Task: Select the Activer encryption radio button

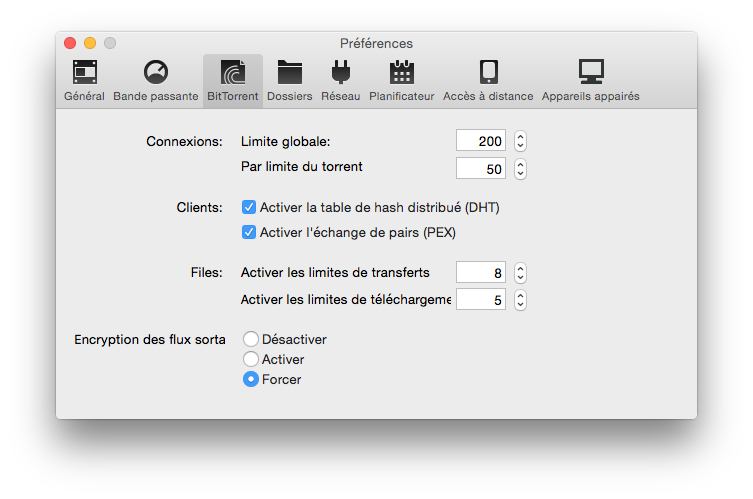Action: click(251, 359)
